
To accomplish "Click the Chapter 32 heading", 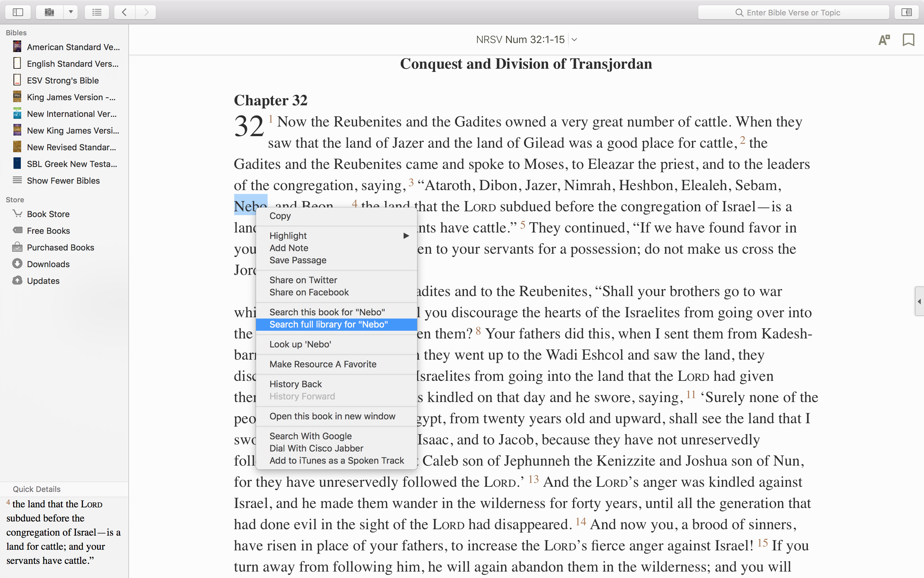I will coord(270,100).
